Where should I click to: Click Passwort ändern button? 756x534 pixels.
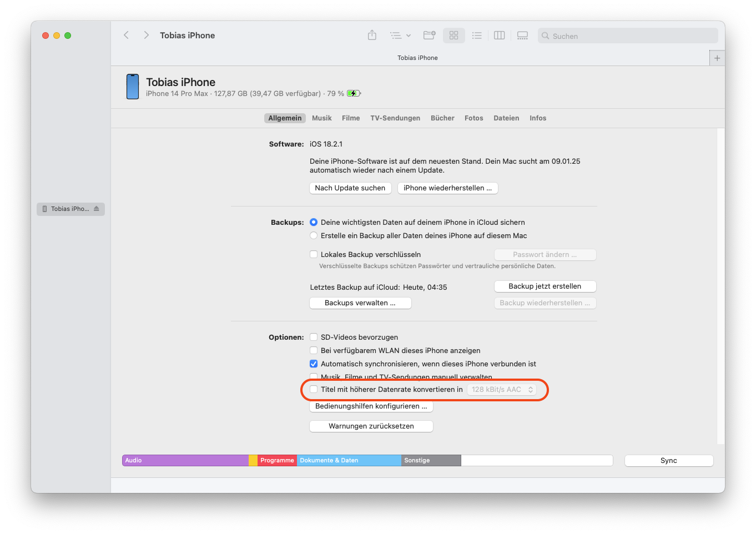[545, 255]
